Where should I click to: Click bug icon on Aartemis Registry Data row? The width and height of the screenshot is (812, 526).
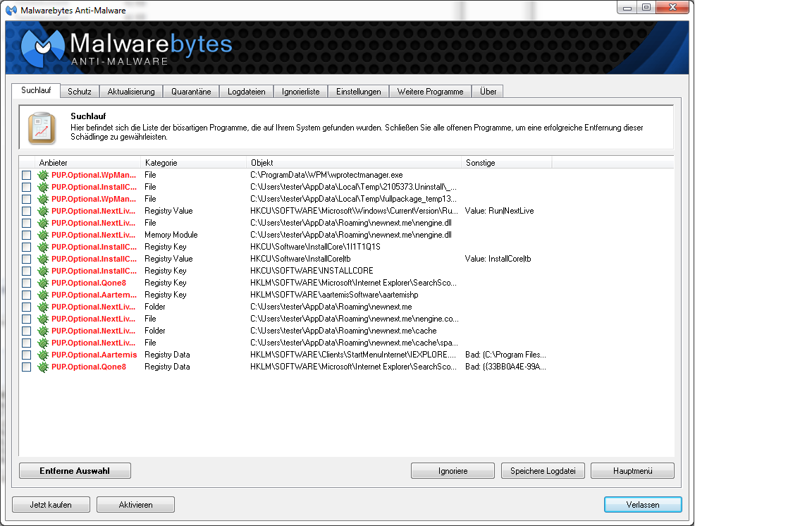click(43, 355)
